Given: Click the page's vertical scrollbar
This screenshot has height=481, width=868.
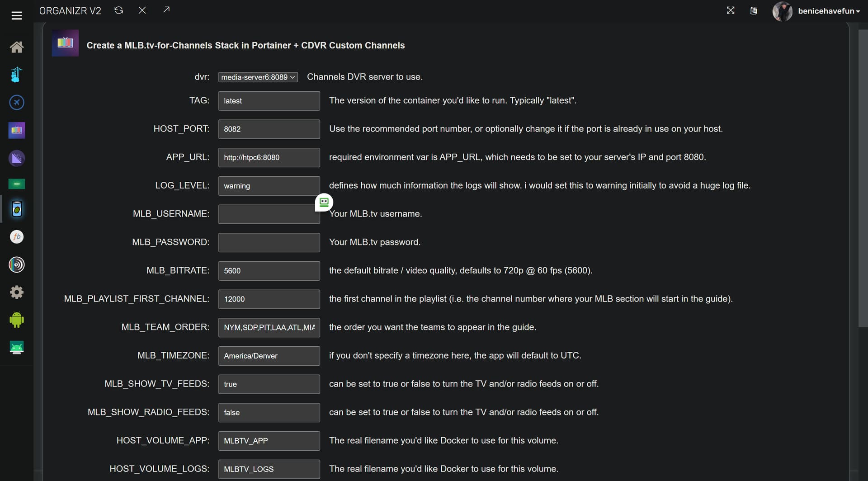Looking at the screenshot, I should (x=863, y=181).
